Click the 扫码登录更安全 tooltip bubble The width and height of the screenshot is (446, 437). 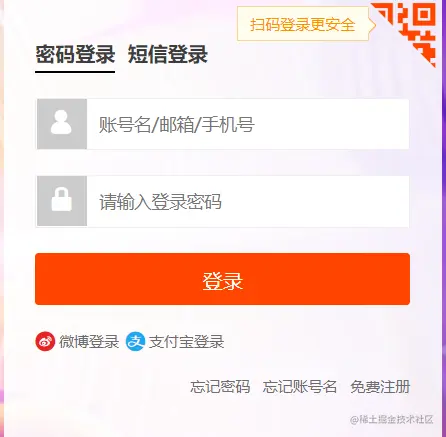pyautogui.click(x=303, y=24)
